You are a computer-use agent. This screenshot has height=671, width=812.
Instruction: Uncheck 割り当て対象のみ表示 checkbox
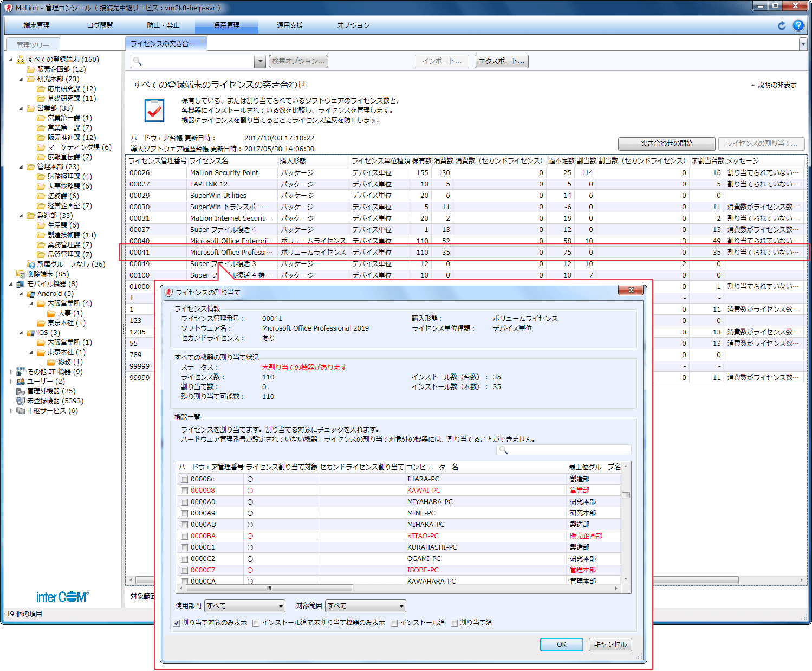177,623
